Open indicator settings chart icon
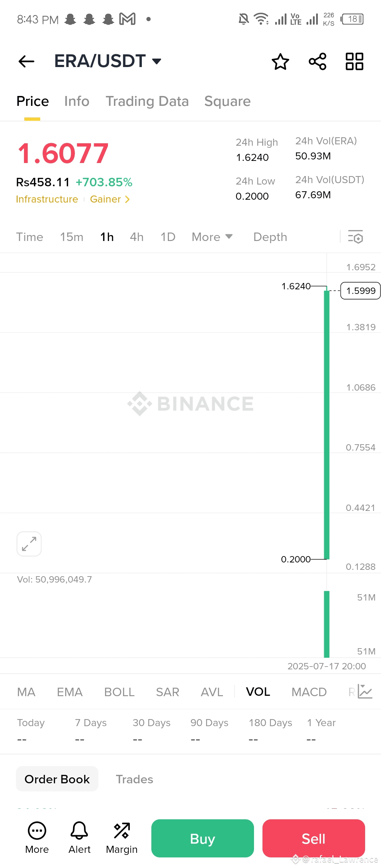 tap(365, 692)
